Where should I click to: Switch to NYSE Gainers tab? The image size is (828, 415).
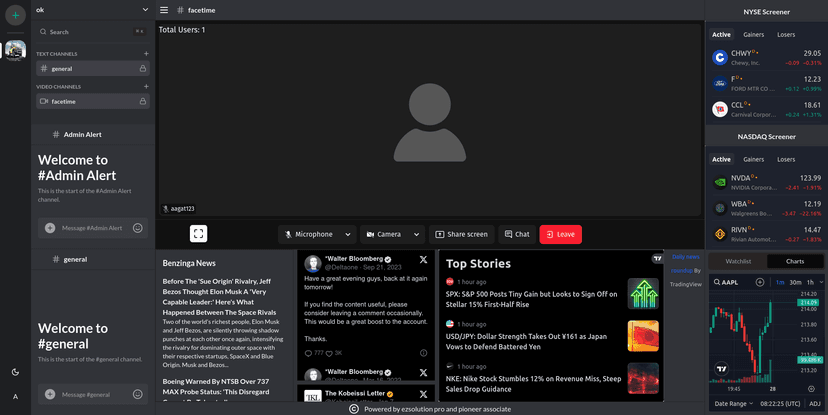(753, 35)
